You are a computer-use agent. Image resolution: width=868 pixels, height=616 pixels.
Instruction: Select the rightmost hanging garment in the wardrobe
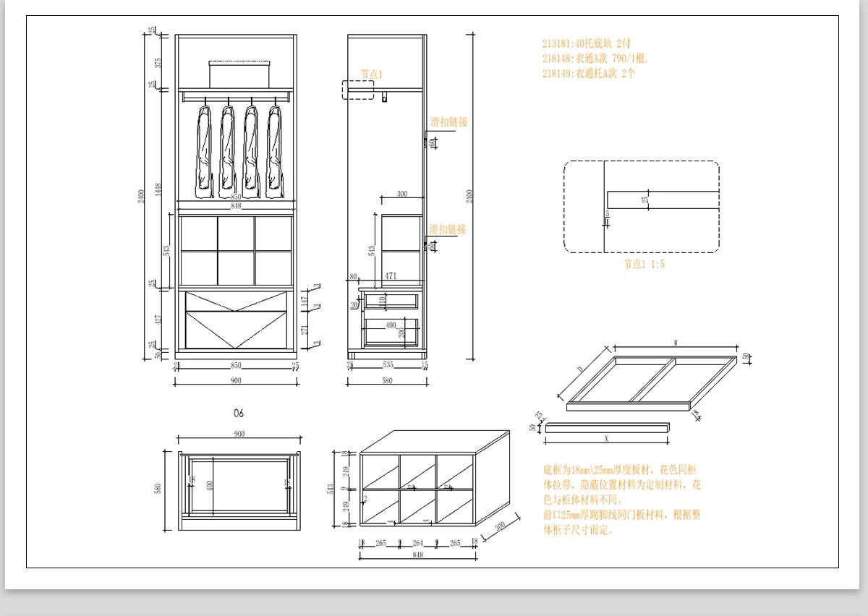[x=274, y=152]
